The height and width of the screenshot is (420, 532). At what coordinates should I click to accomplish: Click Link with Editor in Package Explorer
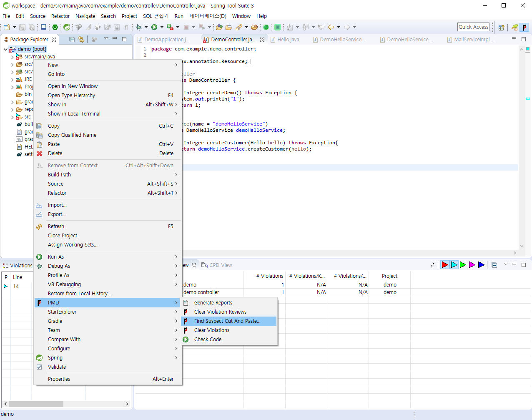click(81, 39)
